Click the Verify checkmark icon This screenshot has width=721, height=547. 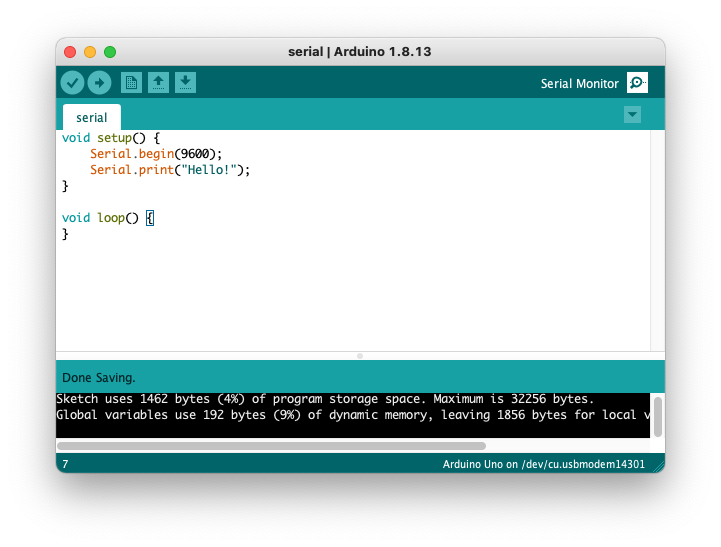72,83
